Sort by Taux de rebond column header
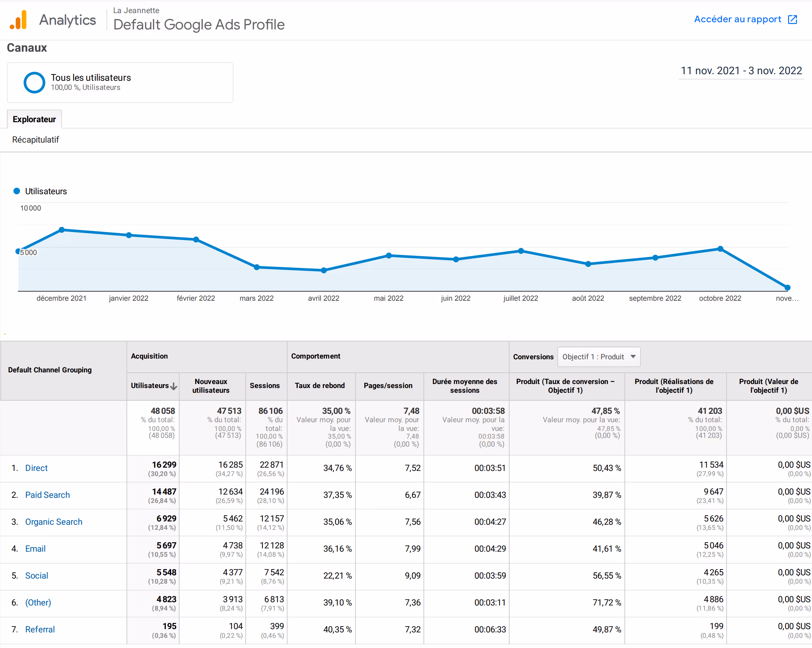Image resolution: width=812 pixels, height=648 pixels. click(x=319, y=385)
